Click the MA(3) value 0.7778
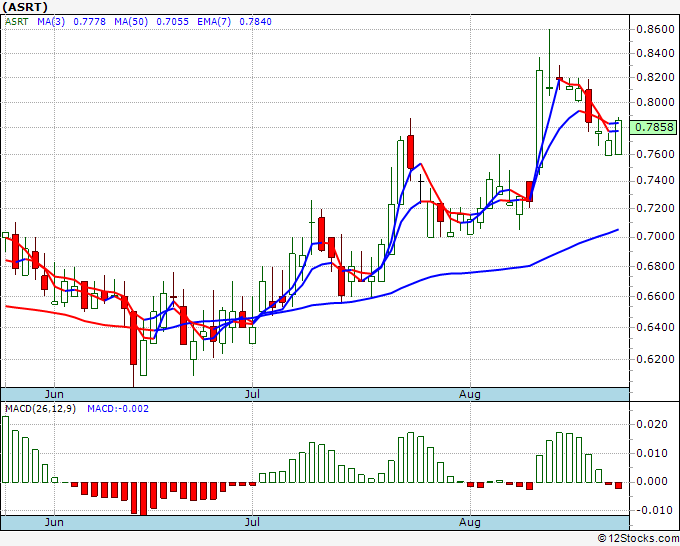The height and width of the screenshot is (546, 680). pyautogui.click(x=89, y=22)
